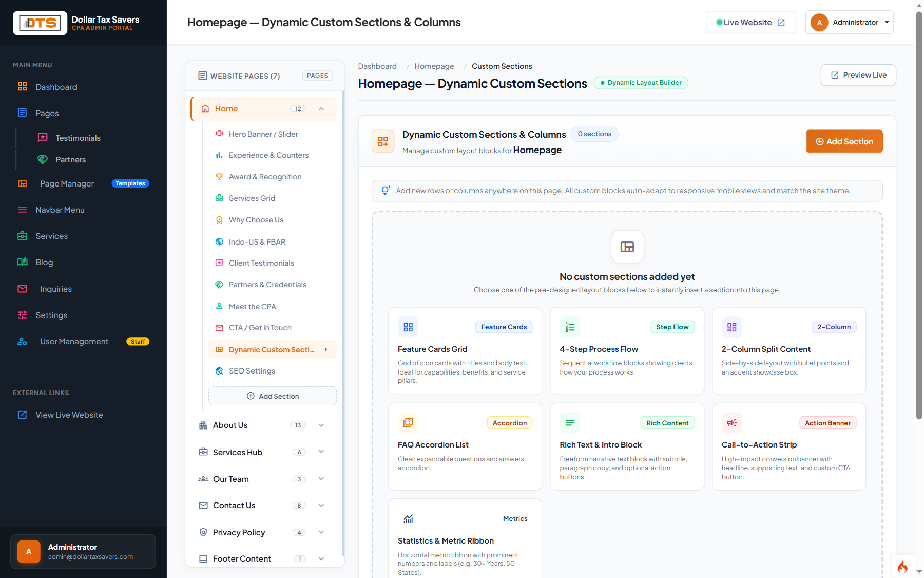This screenshot has width=924, height=578.
Task: Open Page Manager in main menu
Action: pyautogui.click(x=67, y=183)
